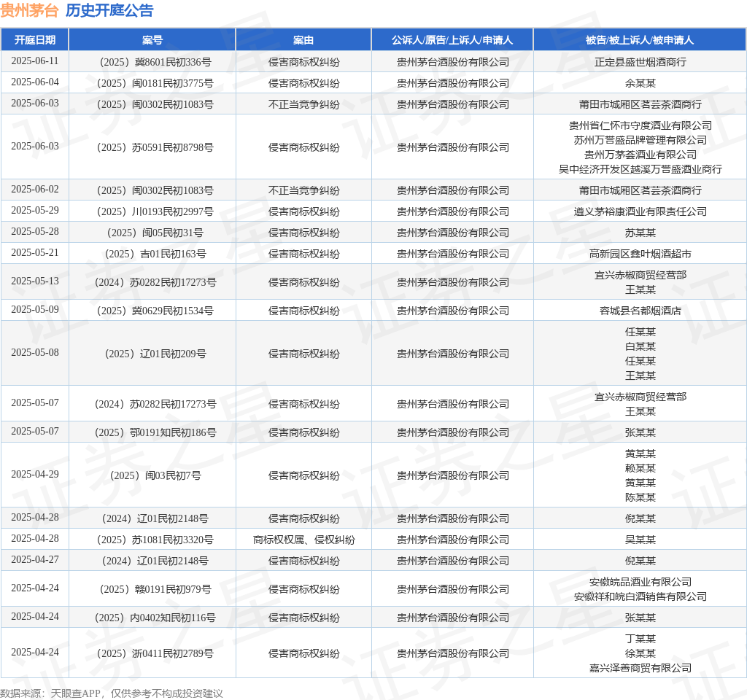Select the date cell 2025-04-27

click(35, 560)
